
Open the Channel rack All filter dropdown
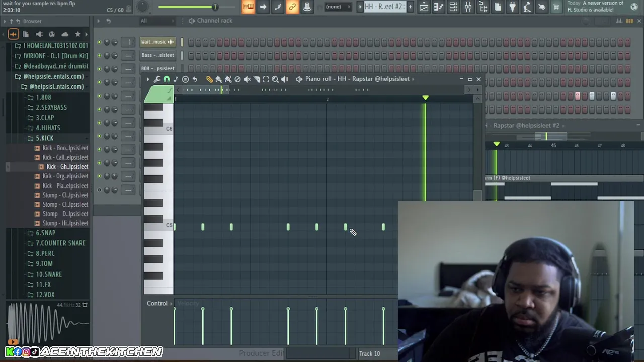[x=157, y=21]
